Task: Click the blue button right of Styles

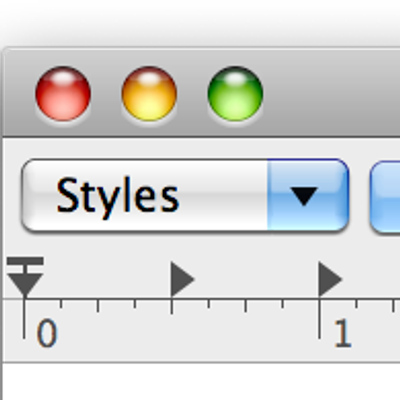Action: pos(385,196)
